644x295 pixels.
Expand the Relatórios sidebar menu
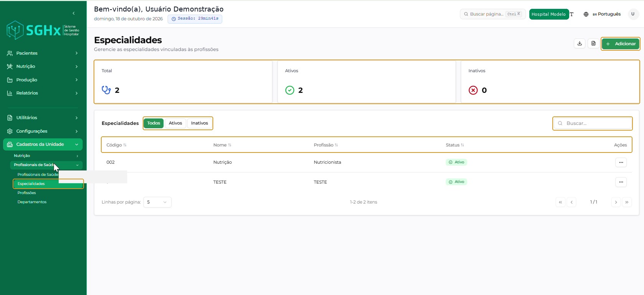43,93
